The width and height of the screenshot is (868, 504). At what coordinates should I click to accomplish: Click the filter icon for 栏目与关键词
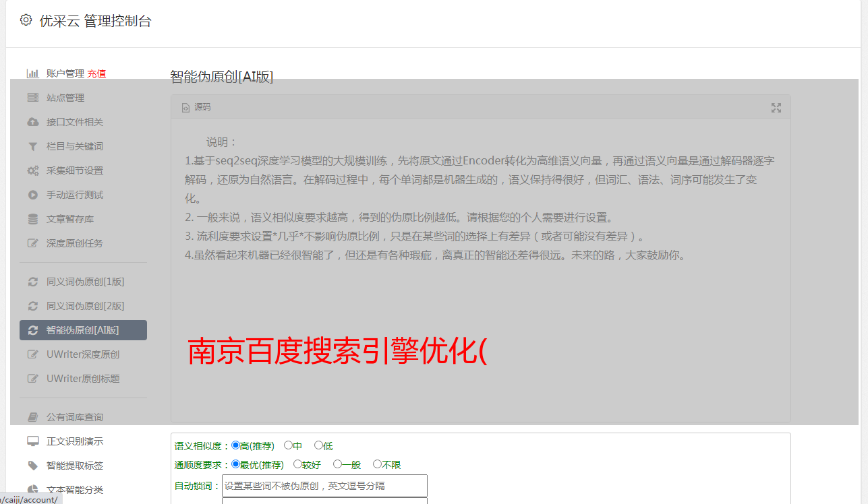click(32, 146)
